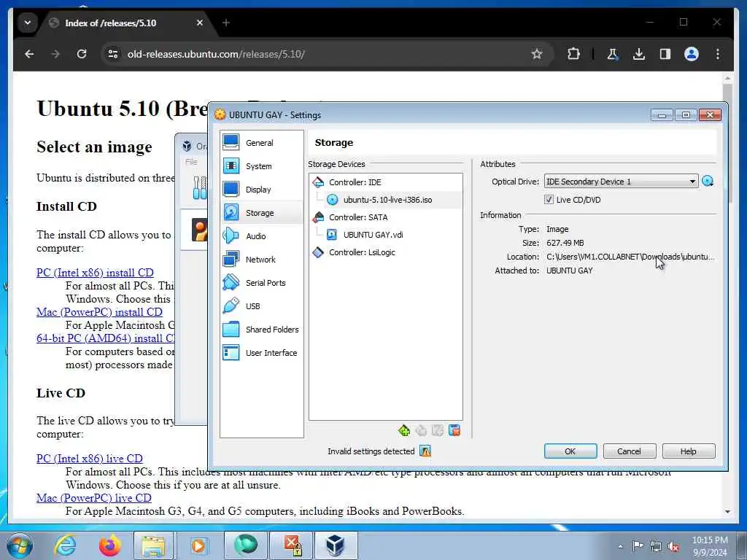Open Chrome tab search dropdown arrow
Image resolution: width=747 pixels, height=560 pixels.
click(x=28, y=23)
